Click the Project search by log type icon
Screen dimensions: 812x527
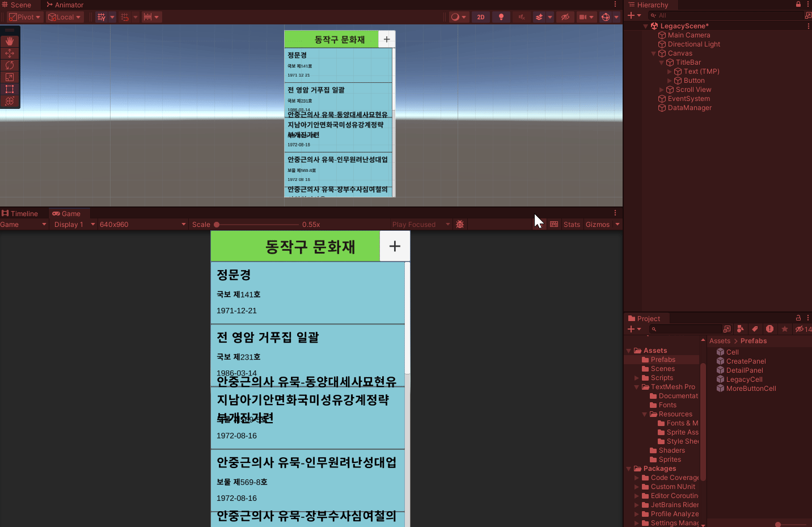769,329
